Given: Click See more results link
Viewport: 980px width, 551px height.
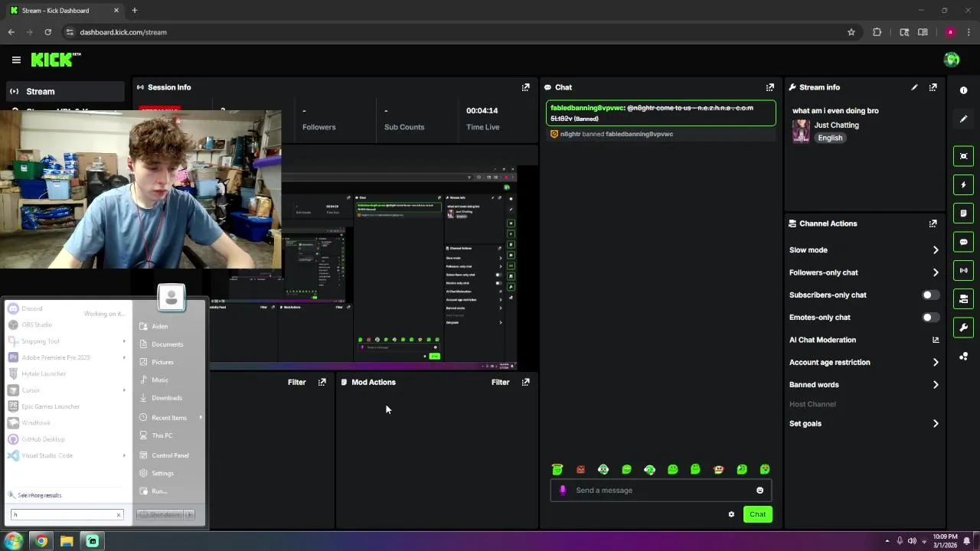Looking at the screenshot, I should 39,495.
